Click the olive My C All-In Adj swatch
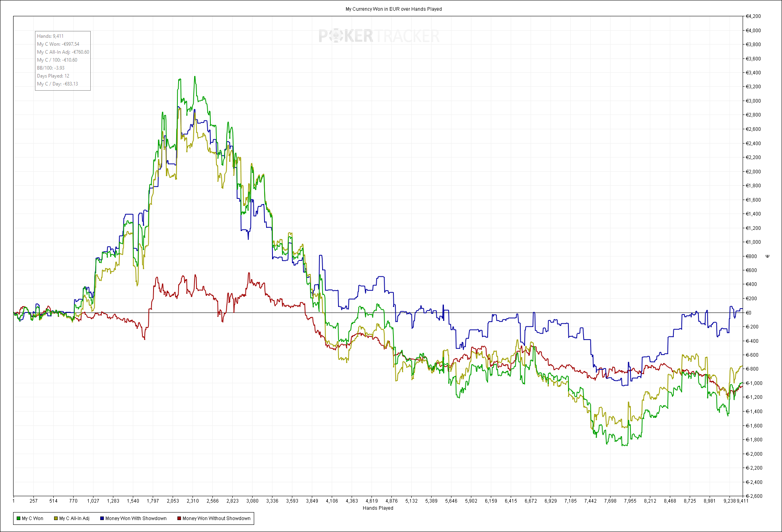Screen dimensions: 782x532 (56, 518)
